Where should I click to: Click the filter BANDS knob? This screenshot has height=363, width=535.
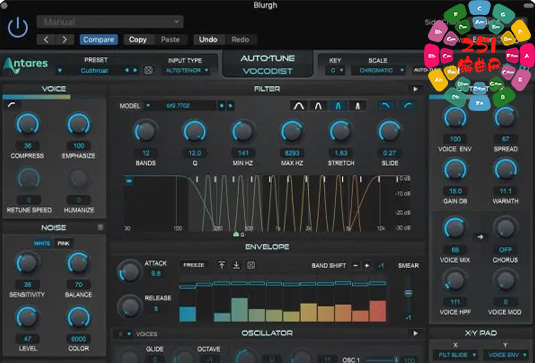(146, 131)
